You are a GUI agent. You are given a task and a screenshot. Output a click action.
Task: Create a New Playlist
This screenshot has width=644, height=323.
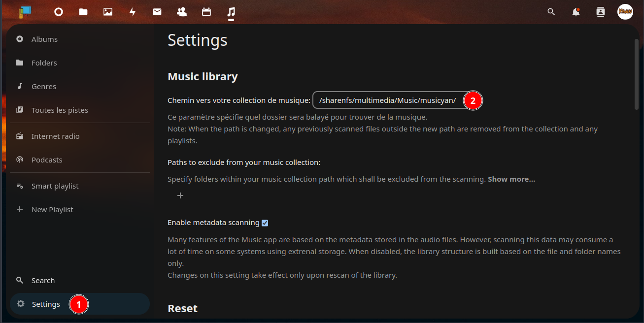52,210
